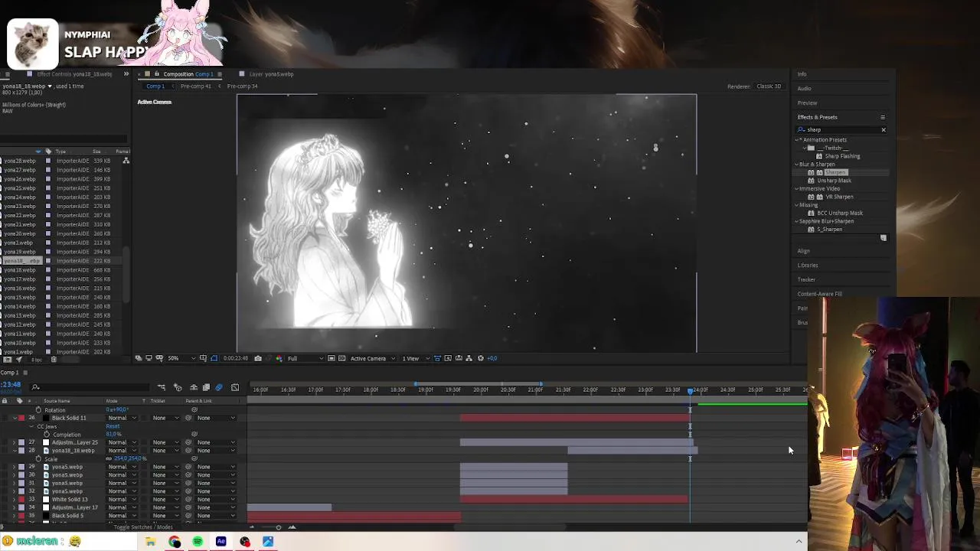This screenshot has width=980, height=551.
Task: Click the primary viewer monitor icon
Action: pos(149,358)
